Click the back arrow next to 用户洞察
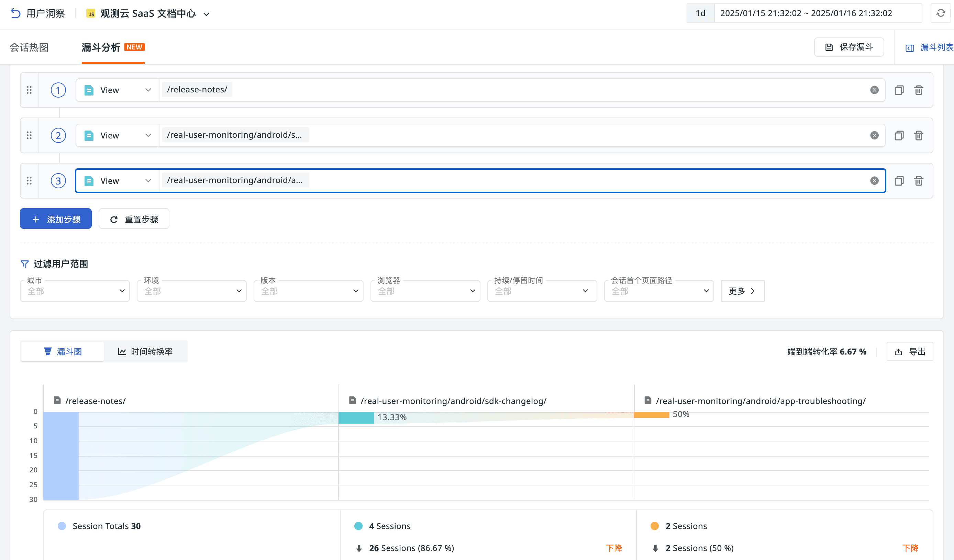This screenshot has width=954, height=560. 15,13
